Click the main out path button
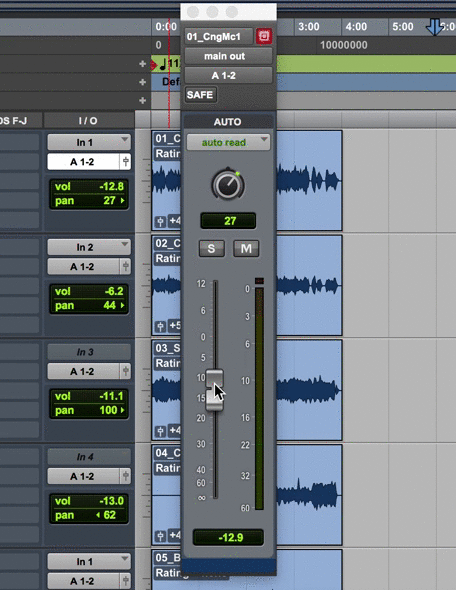The image size is (456, 590). pos(228,56)
